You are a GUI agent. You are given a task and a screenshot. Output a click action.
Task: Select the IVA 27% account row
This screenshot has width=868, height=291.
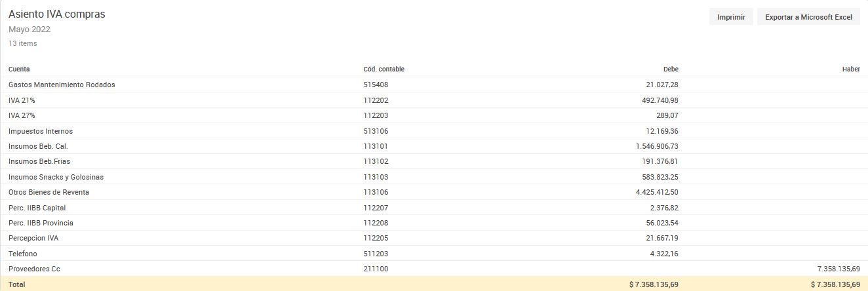pos(434,115)
